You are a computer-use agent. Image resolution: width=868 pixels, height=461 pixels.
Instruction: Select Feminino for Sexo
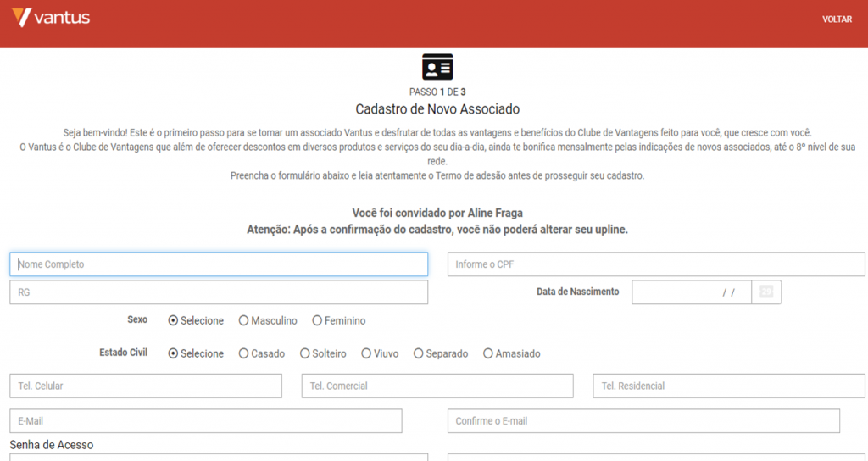(318, 321)
